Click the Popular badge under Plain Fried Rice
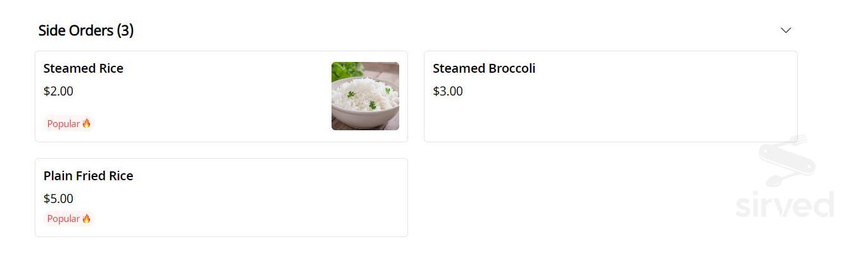 [x=69, y=218]
